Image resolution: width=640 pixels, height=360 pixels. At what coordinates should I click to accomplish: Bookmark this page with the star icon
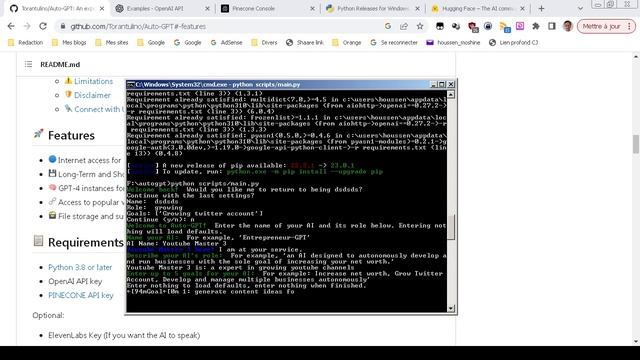click(x=420, y=26)
